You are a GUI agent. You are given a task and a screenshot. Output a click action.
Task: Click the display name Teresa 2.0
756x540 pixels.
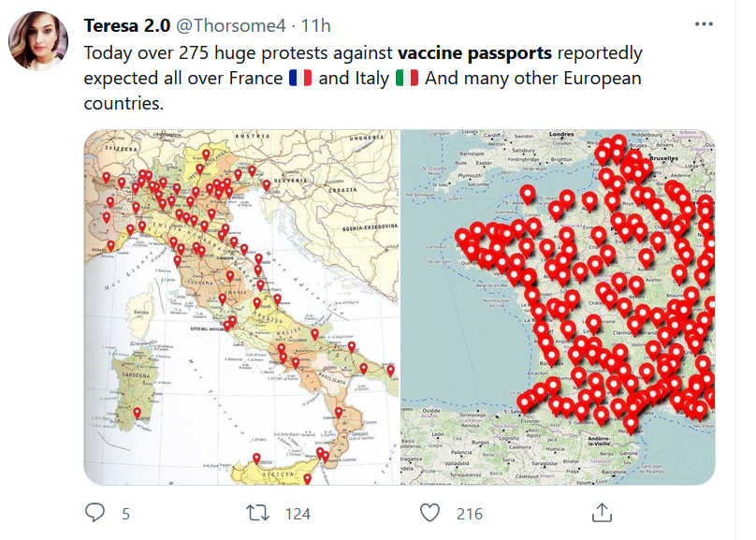(124, 24)
